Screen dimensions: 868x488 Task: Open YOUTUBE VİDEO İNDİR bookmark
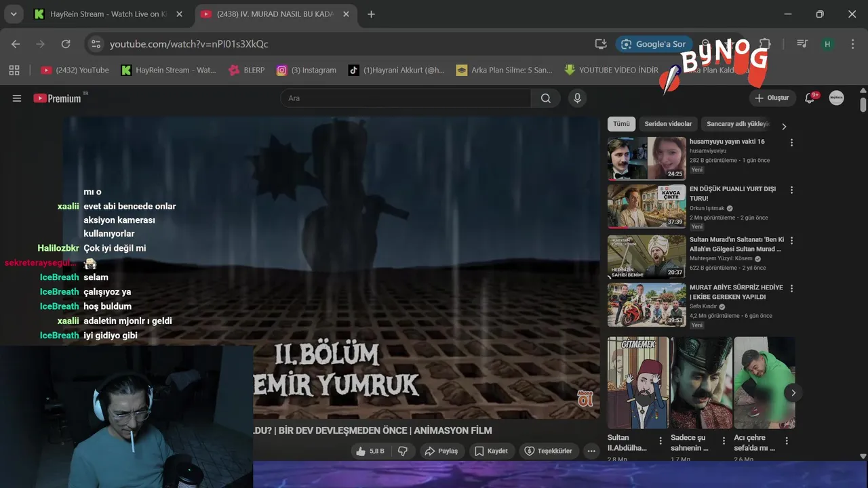pyautogui.click(x=611, y=70)
